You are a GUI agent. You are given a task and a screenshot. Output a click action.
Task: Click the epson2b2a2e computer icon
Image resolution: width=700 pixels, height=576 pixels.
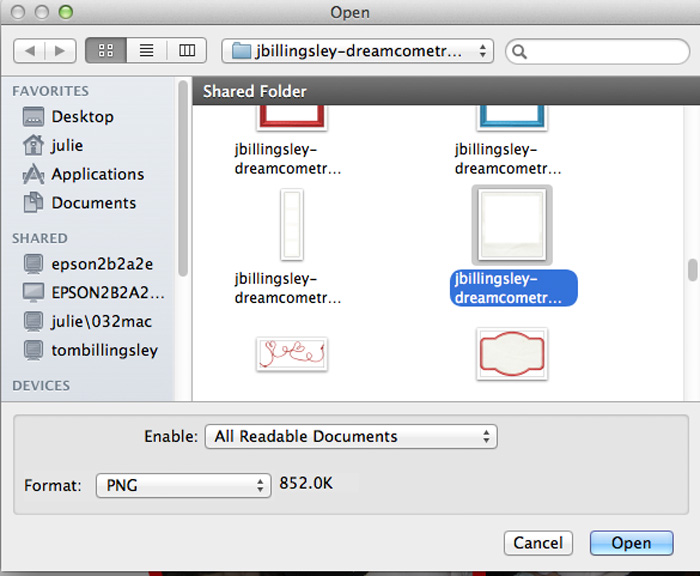tap(33, 264)
